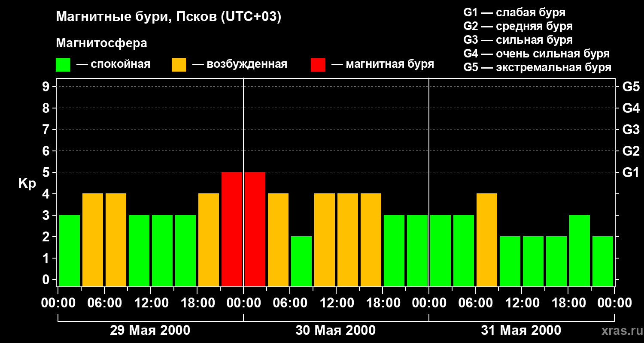
Task: Click the G3 label on right axis
Action: click(630, 130)
